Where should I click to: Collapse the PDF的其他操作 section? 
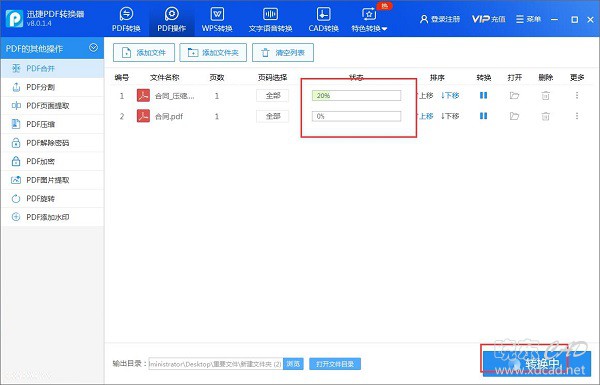[x=93, y=48]
